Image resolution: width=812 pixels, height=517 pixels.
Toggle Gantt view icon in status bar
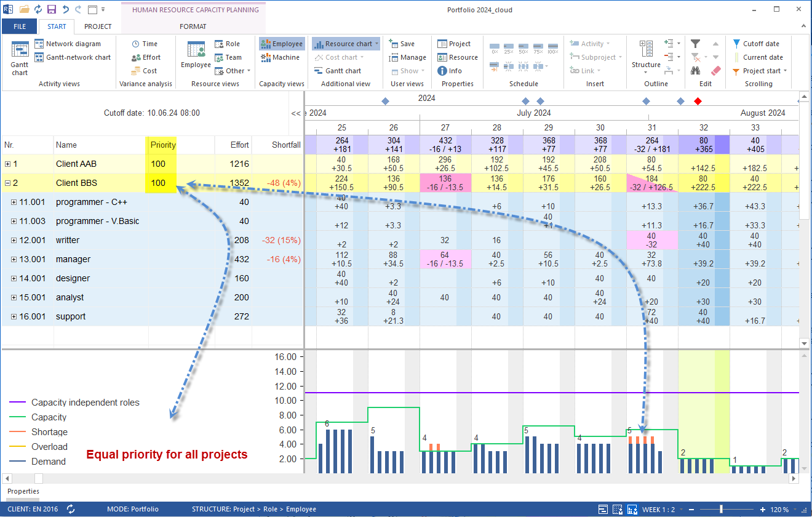pos(604,510)
